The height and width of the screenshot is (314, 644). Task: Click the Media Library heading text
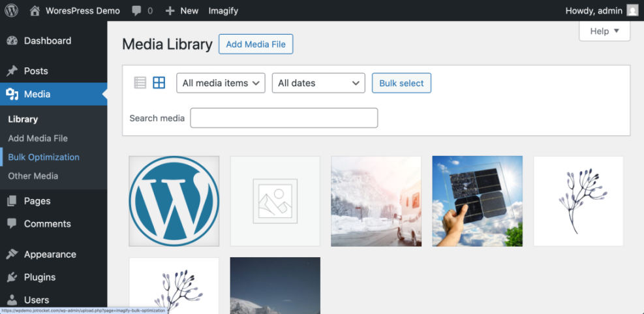point(167,44)
